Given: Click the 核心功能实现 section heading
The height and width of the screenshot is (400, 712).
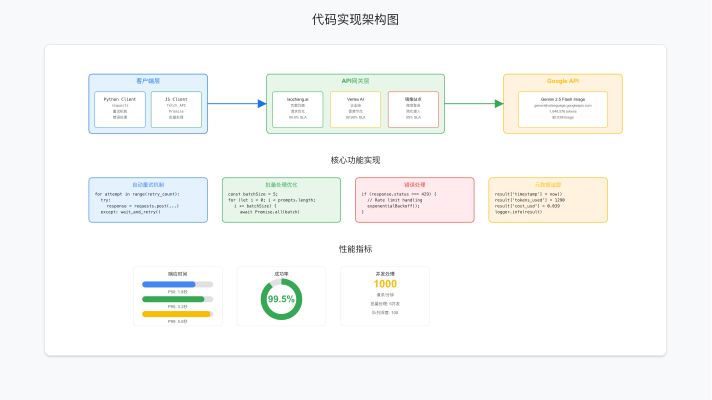Looking at the screenshot, I should tap(355, 160).
